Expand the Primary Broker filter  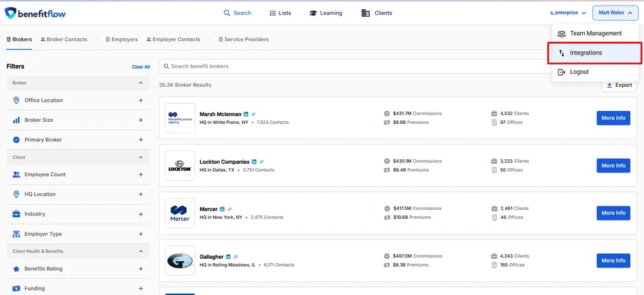pos(141,140)
